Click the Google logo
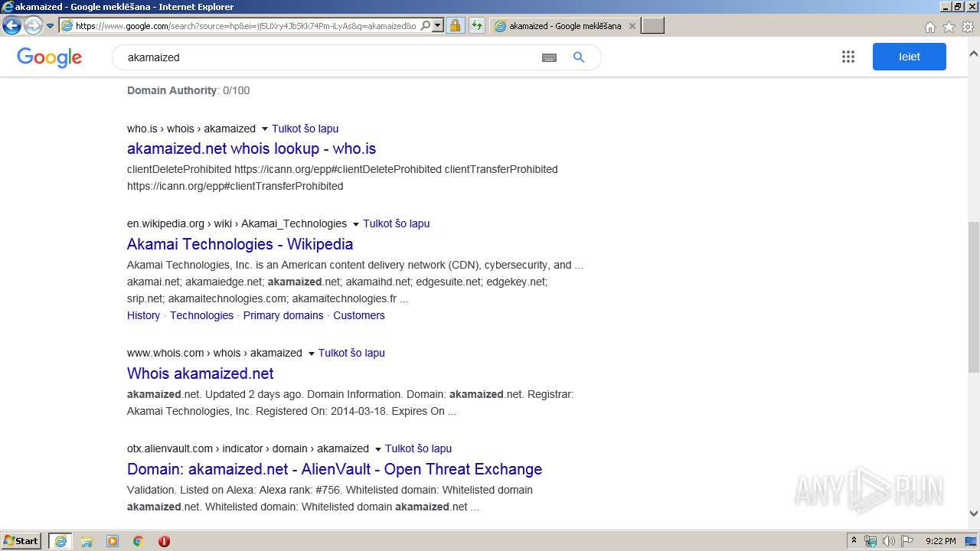Image resolution: width=980 pixels, height=551 pixels. [50, 57]
